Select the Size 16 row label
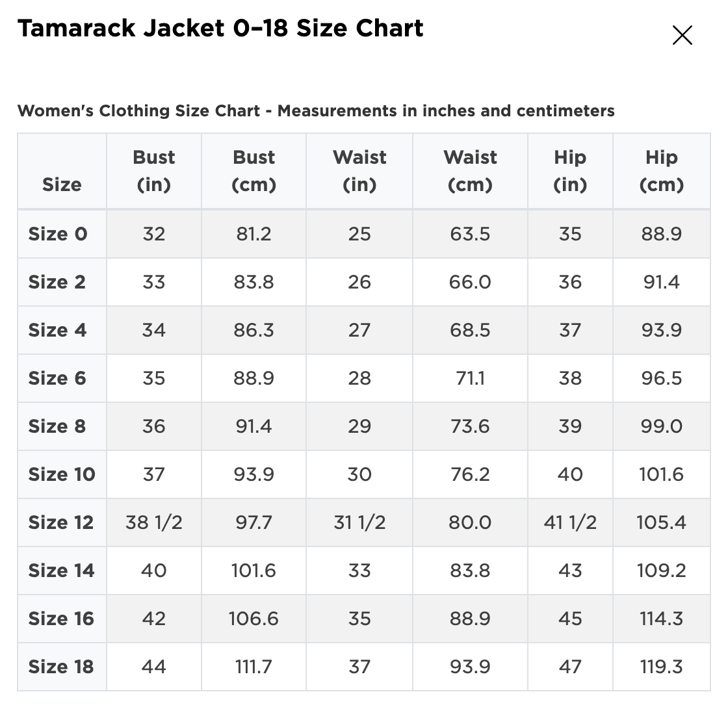The width and height of the screenshot is (728, 707). coord(62,619)
